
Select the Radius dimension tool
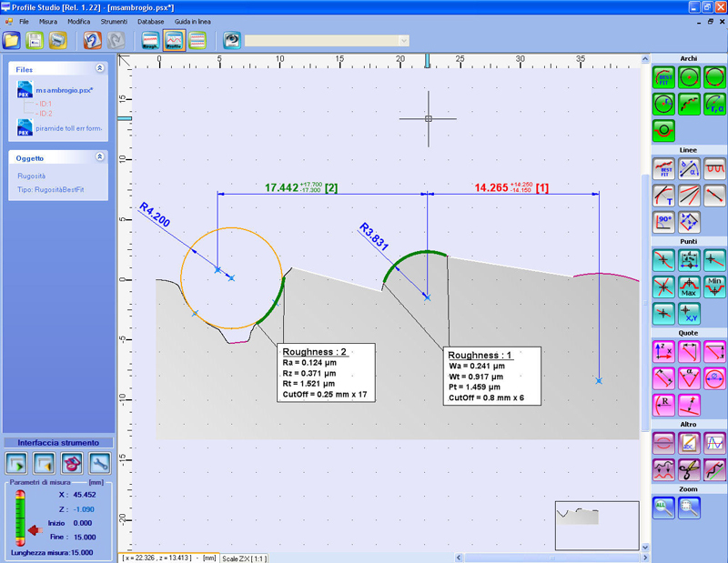pos(663,404)
